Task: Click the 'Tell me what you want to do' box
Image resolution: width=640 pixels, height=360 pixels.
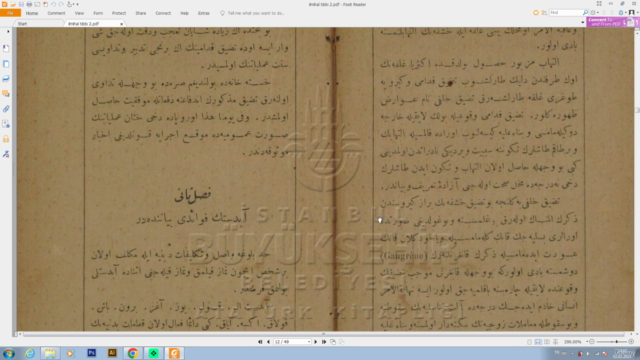Action: pos(256,13)
